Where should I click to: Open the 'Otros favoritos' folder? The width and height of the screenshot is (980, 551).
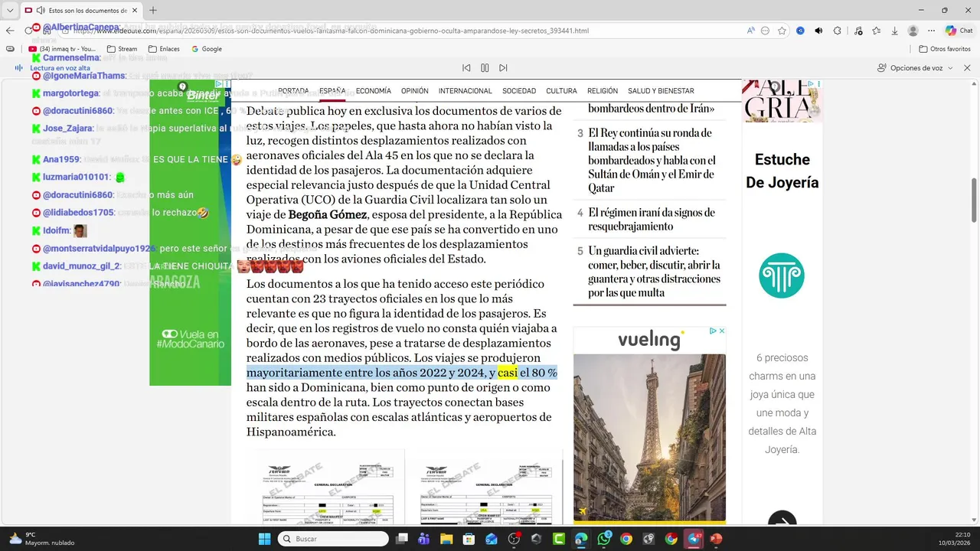(944, 49)
